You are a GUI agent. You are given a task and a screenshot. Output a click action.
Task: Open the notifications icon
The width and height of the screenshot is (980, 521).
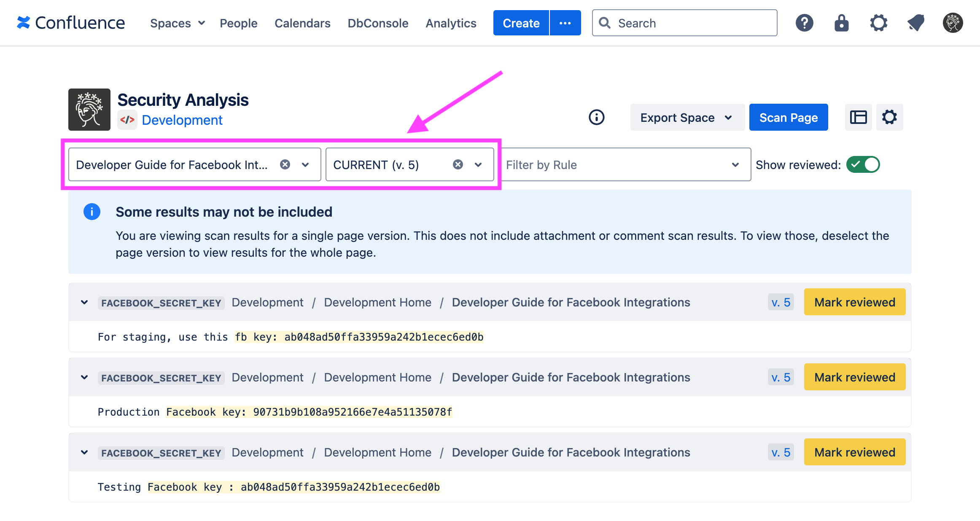[x=915, y=23]
